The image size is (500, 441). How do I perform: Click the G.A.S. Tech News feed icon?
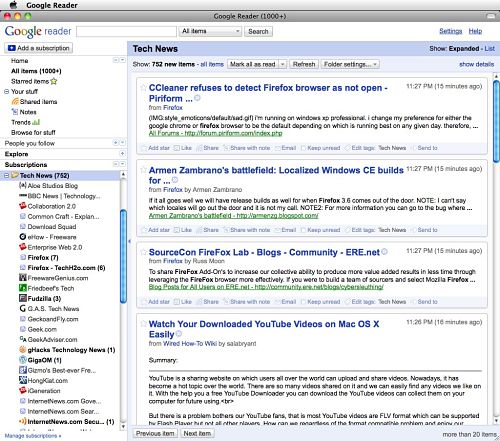coord(23,309)
